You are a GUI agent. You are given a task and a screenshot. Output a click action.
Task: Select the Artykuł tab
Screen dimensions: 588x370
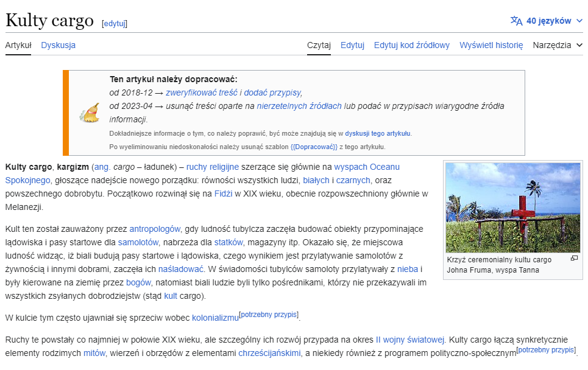point(18,45)
